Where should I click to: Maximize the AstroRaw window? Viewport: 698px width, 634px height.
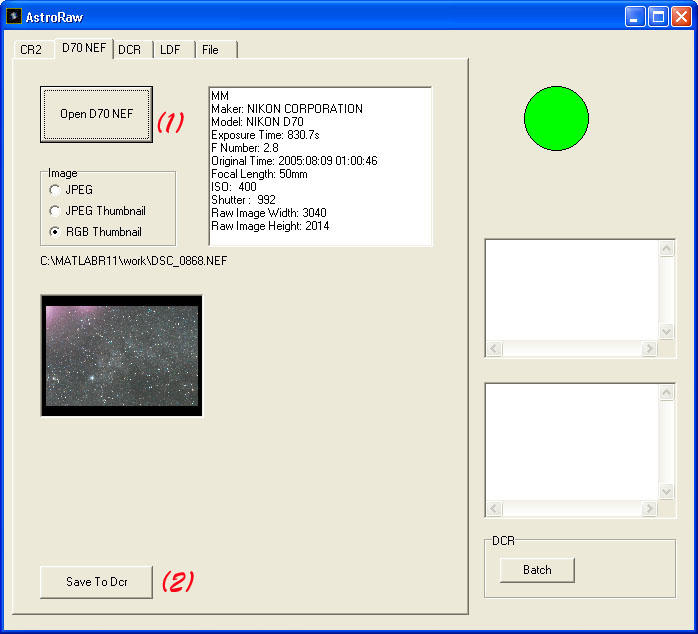tap(658, 17)
